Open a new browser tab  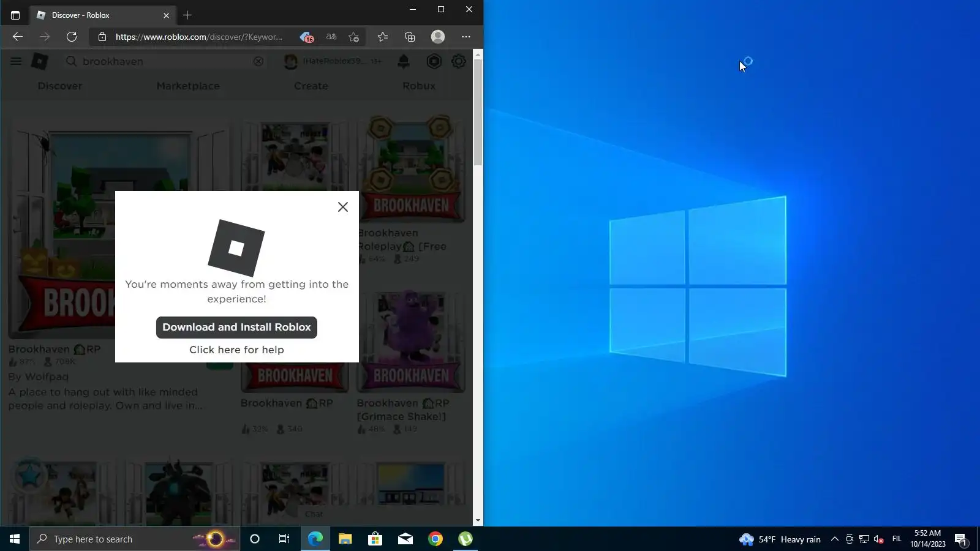pyautogui.click(x=187, y=15)
